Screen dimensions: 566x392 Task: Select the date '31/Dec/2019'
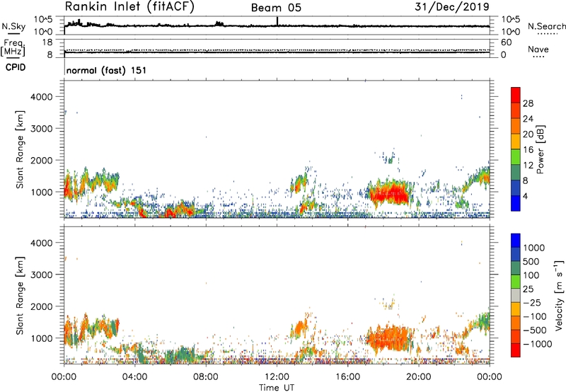click(x=452, y=6)
